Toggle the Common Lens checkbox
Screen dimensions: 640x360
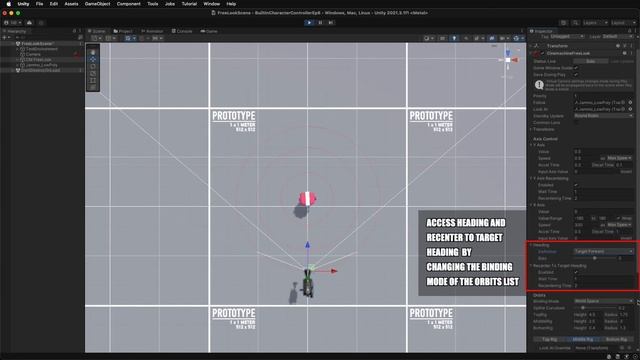click(x=576, y=122)
